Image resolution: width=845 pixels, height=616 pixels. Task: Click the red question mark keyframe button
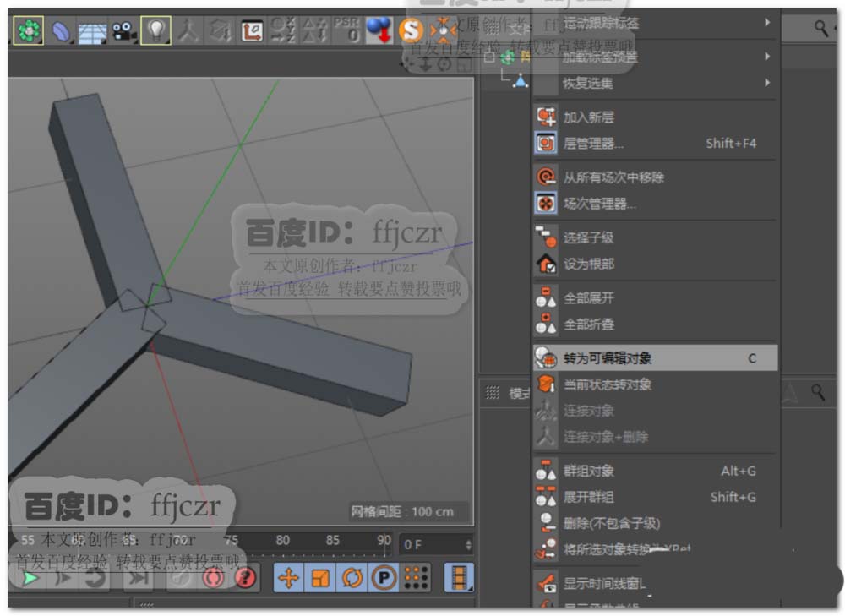pos(245,578)
